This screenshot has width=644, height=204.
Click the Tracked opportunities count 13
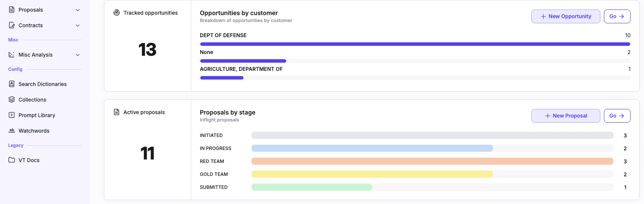[x=147, y=50]
